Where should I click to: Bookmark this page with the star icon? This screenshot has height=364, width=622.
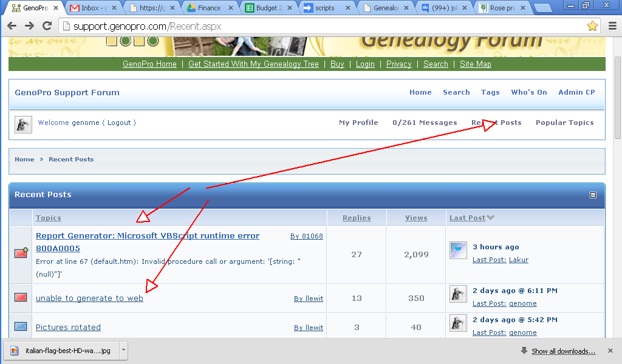point(592,26)
